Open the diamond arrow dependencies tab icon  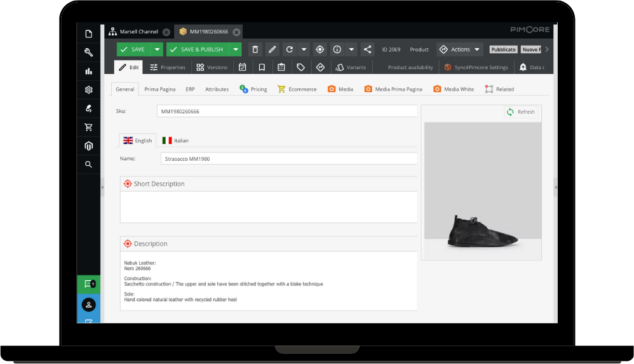(x=320, y=67)
